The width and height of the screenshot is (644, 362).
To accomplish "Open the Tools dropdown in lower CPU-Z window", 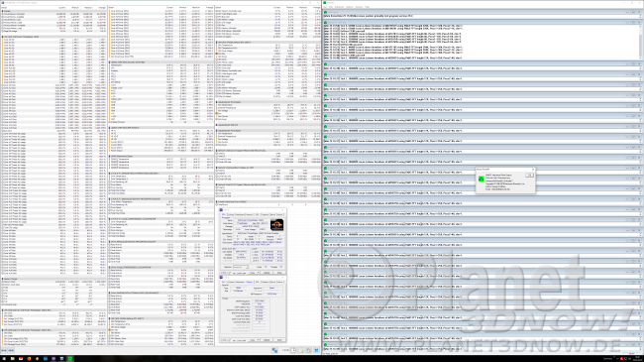I will click(x=254, y=340).
